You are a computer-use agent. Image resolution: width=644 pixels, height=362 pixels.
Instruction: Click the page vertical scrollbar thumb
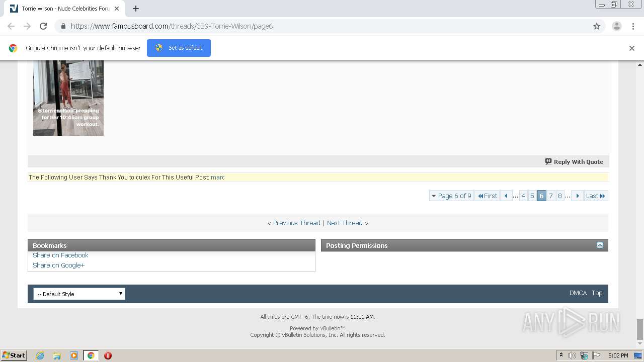[x=640, y=329]
